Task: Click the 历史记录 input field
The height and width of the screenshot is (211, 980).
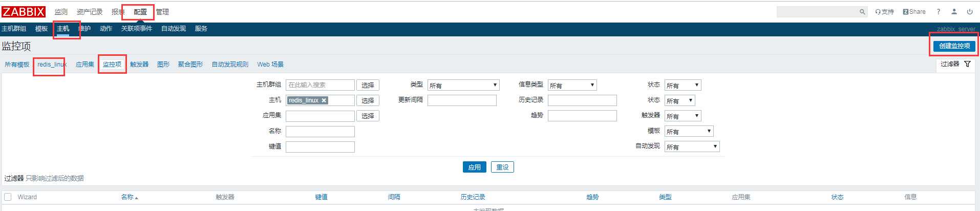Action: pos(582,100)
